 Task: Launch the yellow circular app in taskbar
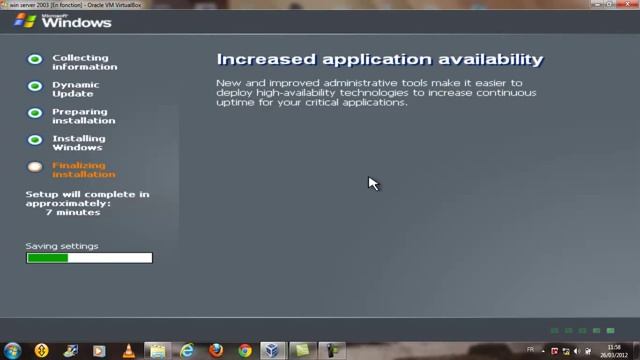[x=41, y=351]
